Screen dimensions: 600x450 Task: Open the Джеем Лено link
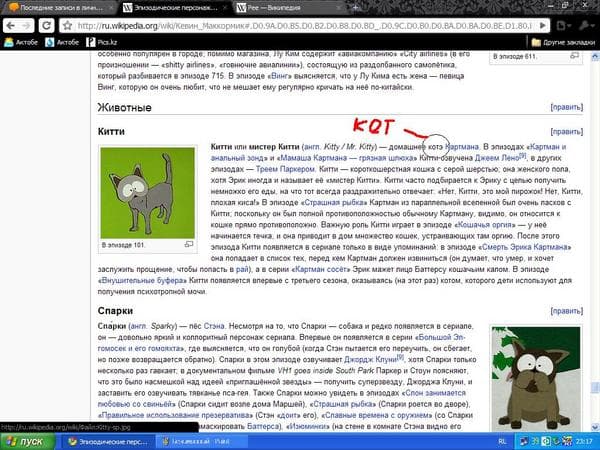tap(497, 158)
